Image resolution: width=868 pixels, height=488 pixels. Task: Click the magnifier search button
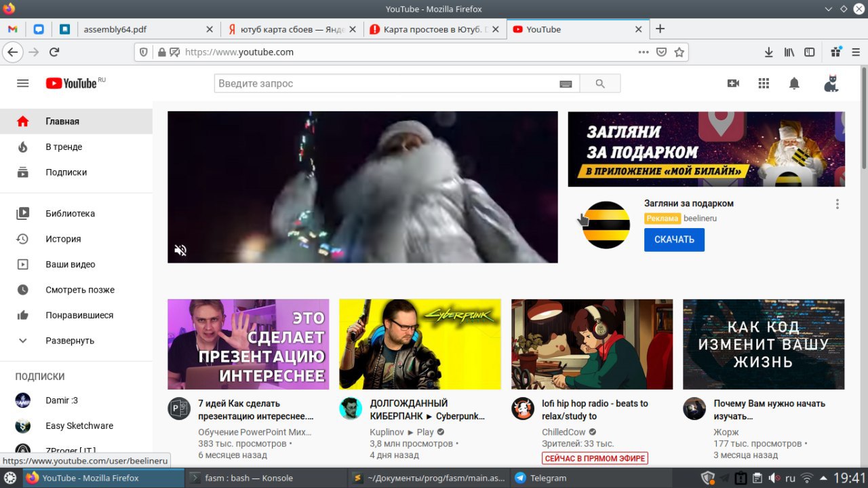(600, 83)
